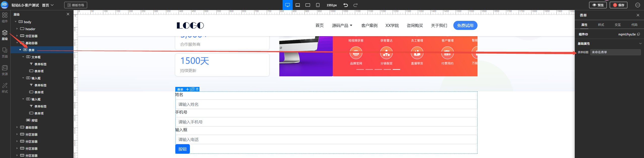Delete the selected form with trash icon
This screenshot has height=158, width=644.
click(197, 89)
